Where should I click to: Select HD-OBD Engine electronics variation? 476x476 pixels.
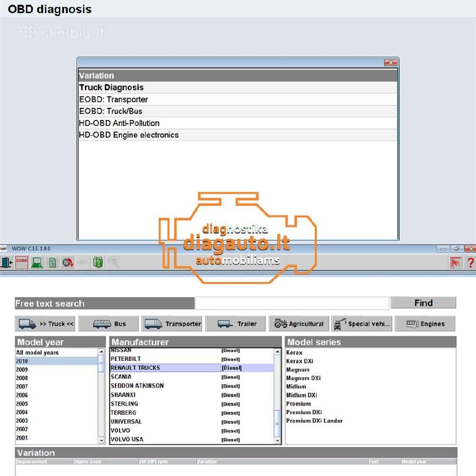tap(237, 135)
